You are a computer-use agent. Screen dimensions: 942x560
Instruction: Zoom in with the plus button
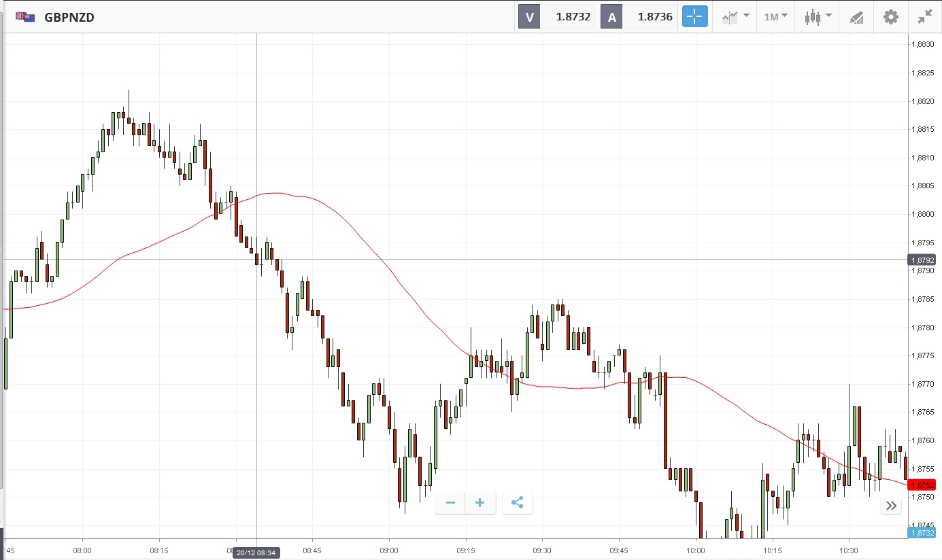coord(480,503)
